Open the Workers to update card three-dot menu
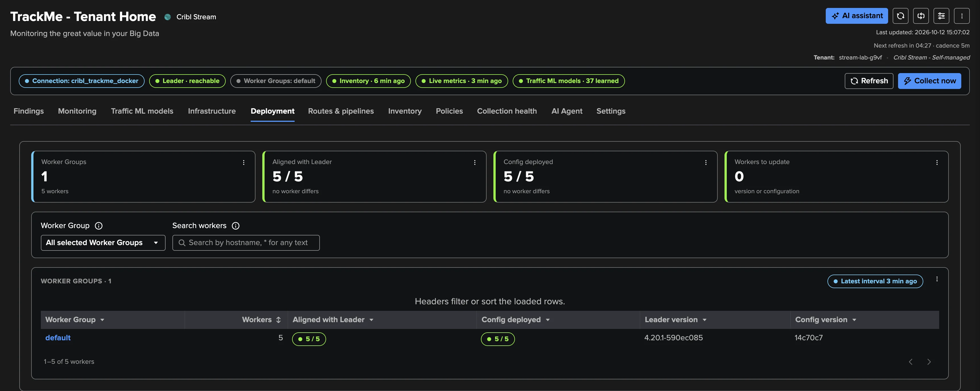 point(937,162)
